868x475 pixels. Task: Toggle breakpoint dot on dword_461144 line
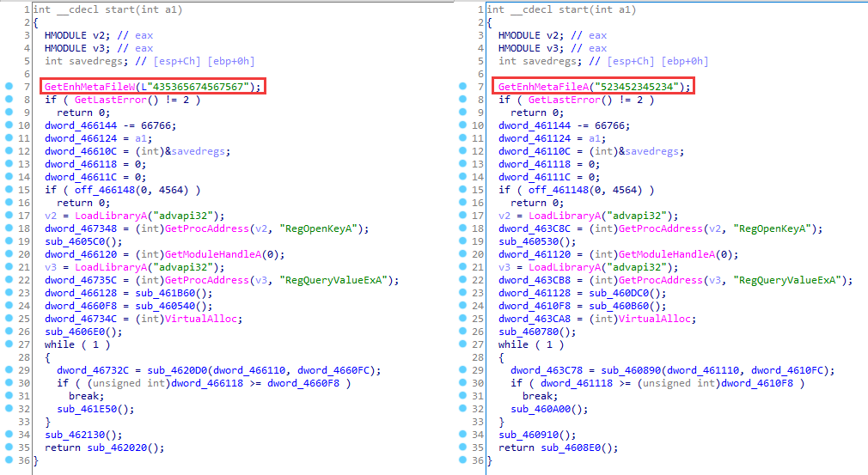tap(462, 125)
